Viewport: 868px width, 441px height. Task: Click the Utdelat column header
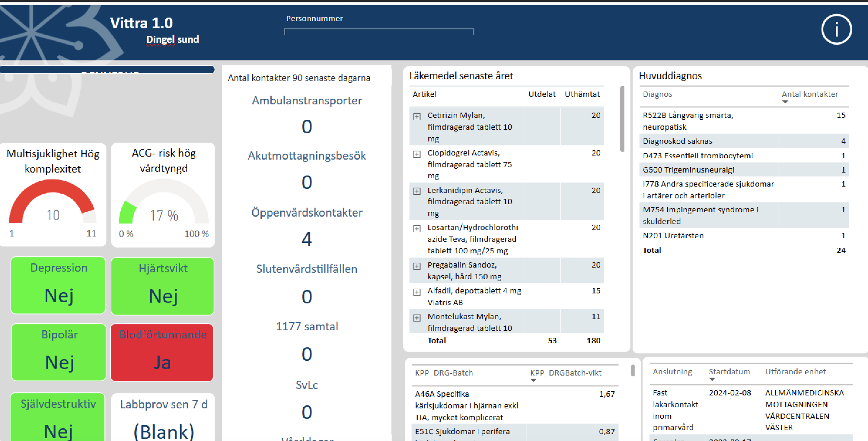coord(541,94)
